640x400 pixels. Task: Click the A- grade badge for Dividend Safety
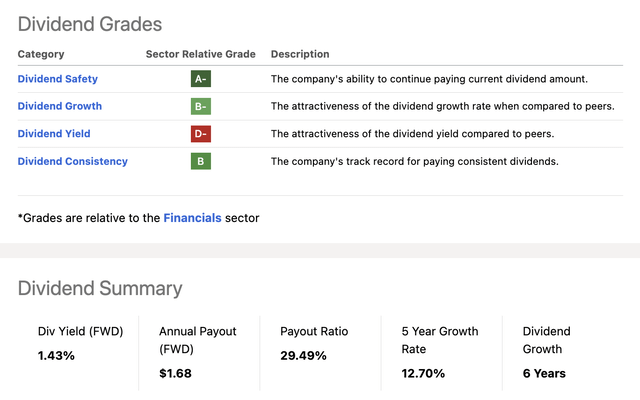click(x=201, y=79)
